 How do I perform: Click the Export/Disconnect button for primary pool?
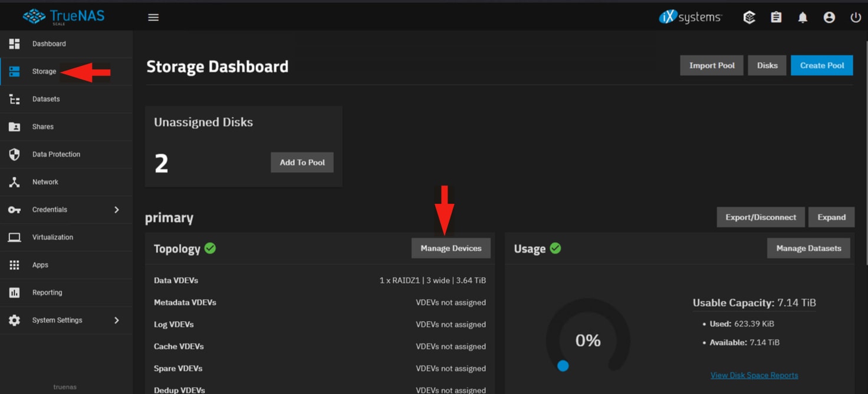coord(760,217)
